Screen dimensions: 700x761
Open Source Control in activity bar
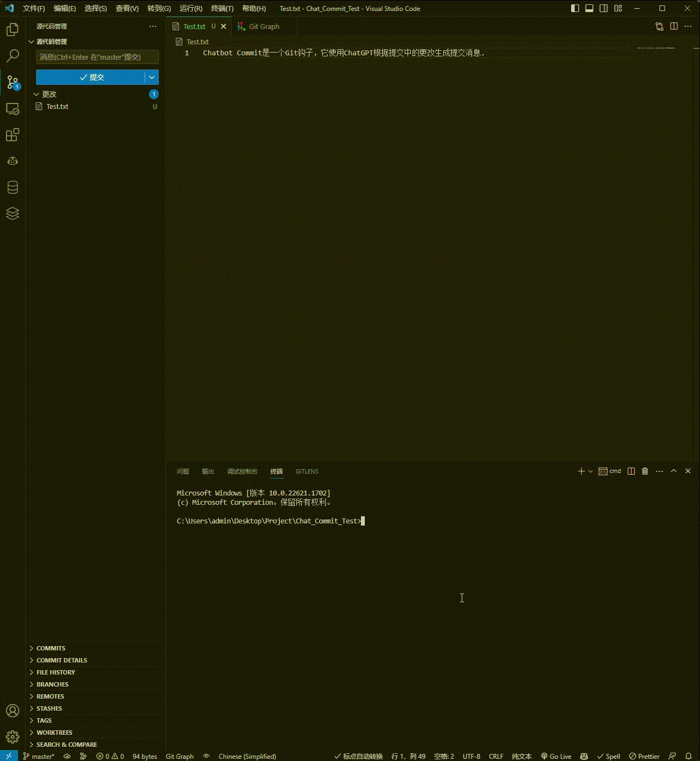[x=12, y=82]
